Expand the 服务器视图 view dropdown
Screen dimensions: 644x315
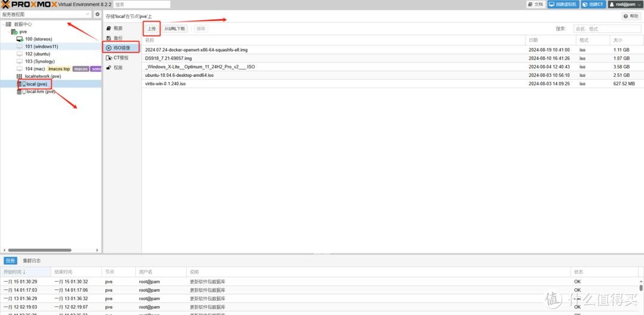47,14
